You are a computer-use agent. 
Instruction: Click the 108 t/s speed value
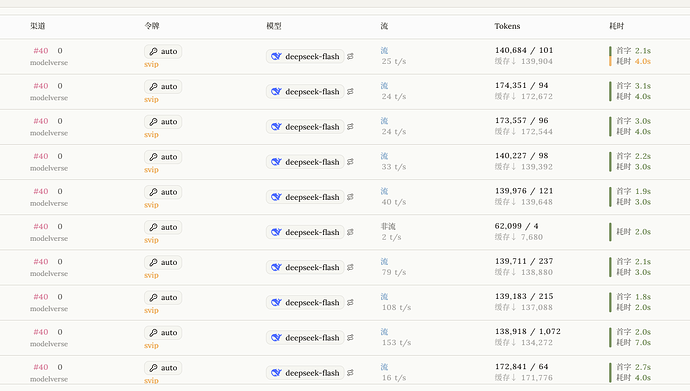pyautogui.click(x=396, y=307)
